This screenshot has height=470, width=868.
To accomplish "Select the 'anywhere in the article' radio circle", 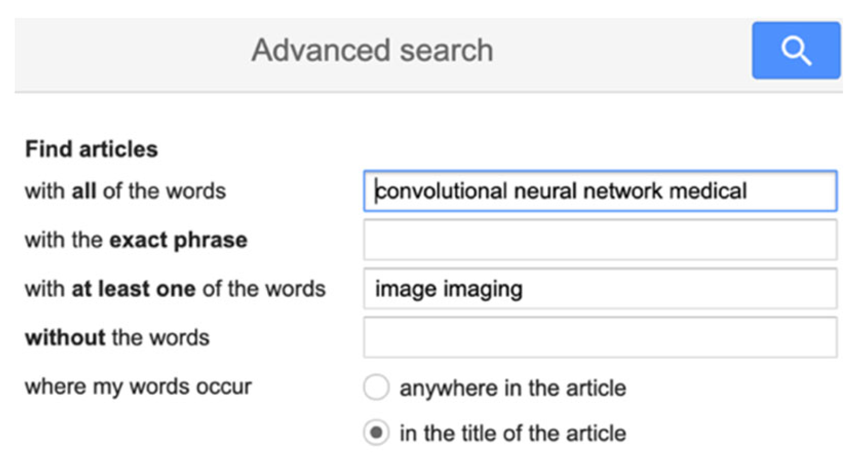I will 376,388.
